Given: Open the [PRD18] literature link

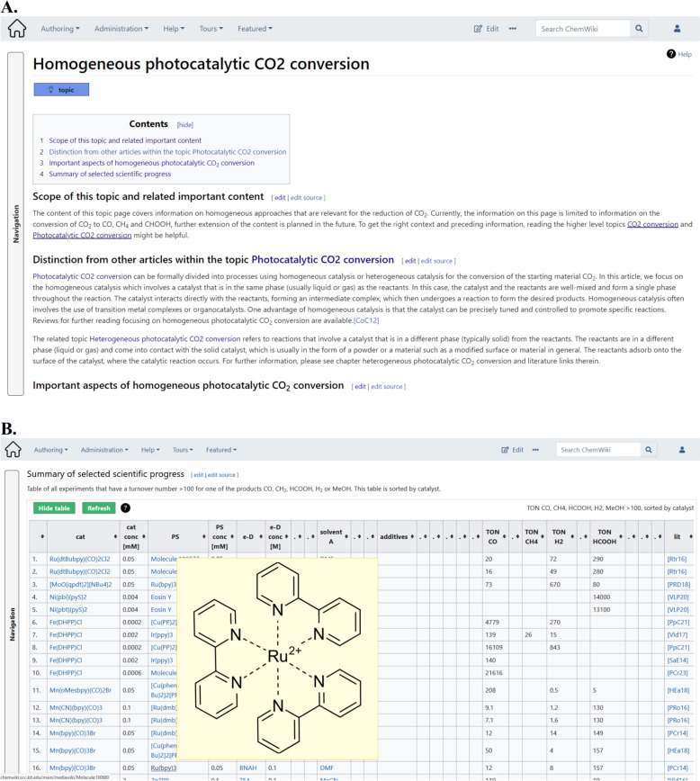Looking at the screenshot, I should pyautogui.click(x=678, y=584).
